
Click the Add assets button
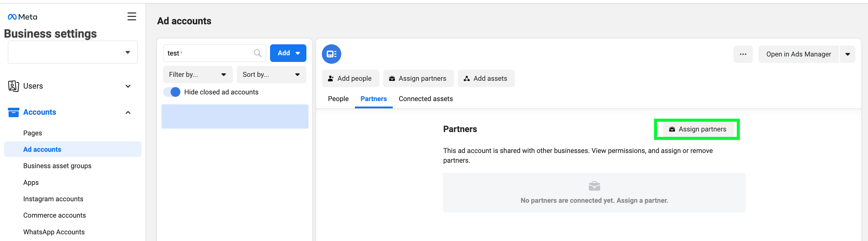(486, 79)
